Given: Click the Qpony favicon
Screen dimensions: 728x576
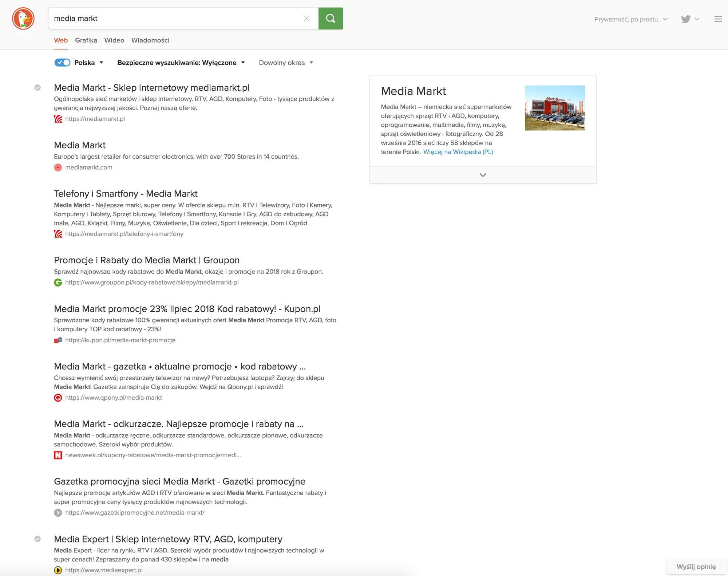Looking at the screenshot, I should [x=58, y=398].
